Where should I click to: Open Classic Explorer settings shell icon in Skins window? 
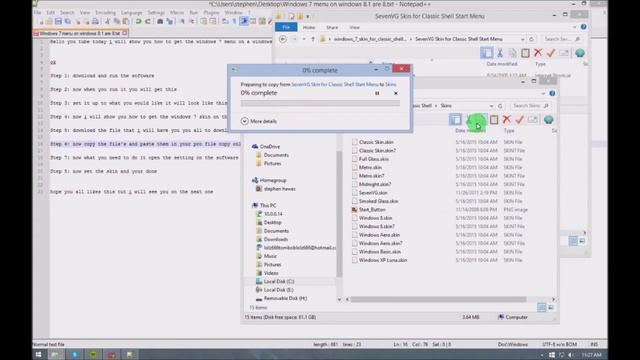coord(549,120)
